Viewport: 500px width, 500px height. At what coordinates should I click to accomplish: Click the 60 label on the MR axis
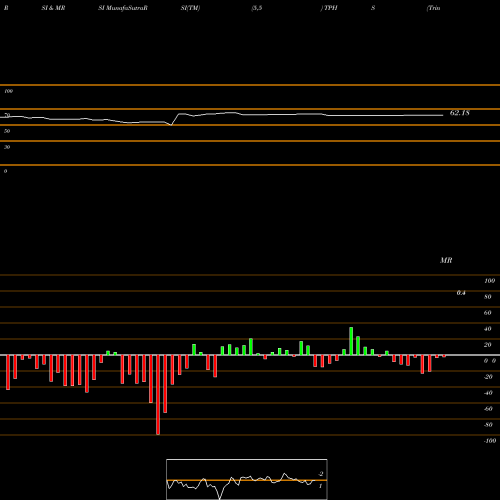pyautogui.click(x=488, y=313)
